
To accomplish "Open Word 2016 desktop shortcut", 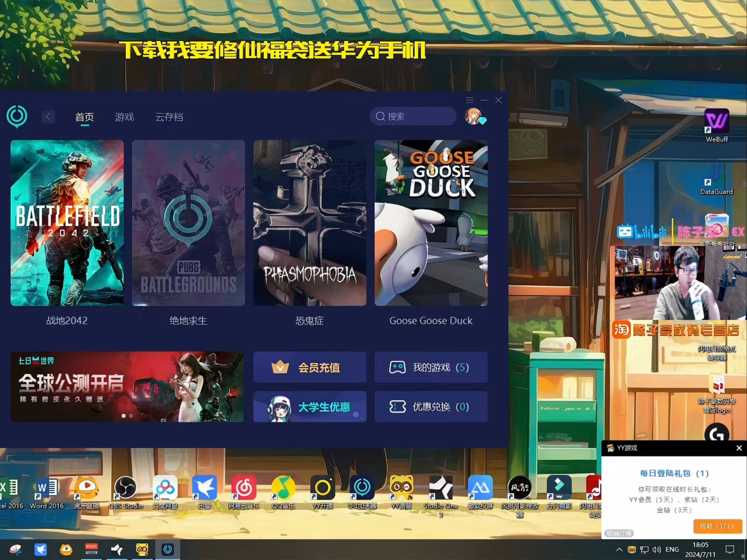I will coord(47,492).
